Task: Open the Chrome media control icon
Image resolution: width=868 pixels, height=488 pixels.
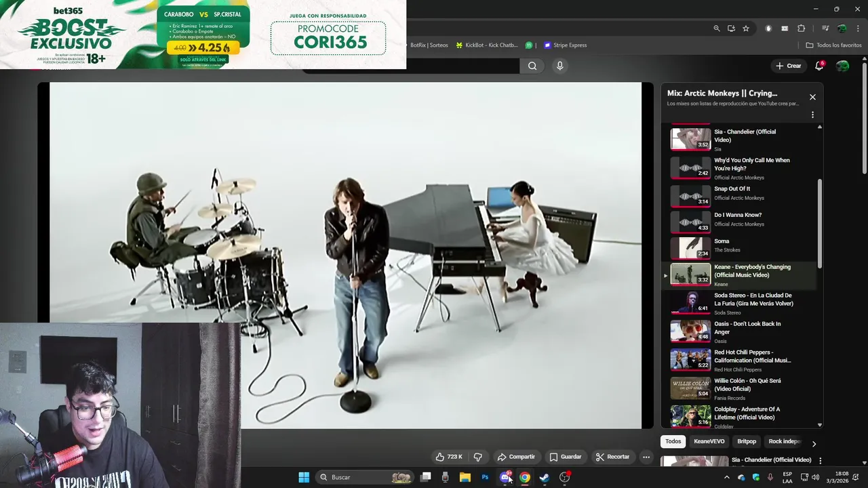Action: tap(825, 28)
